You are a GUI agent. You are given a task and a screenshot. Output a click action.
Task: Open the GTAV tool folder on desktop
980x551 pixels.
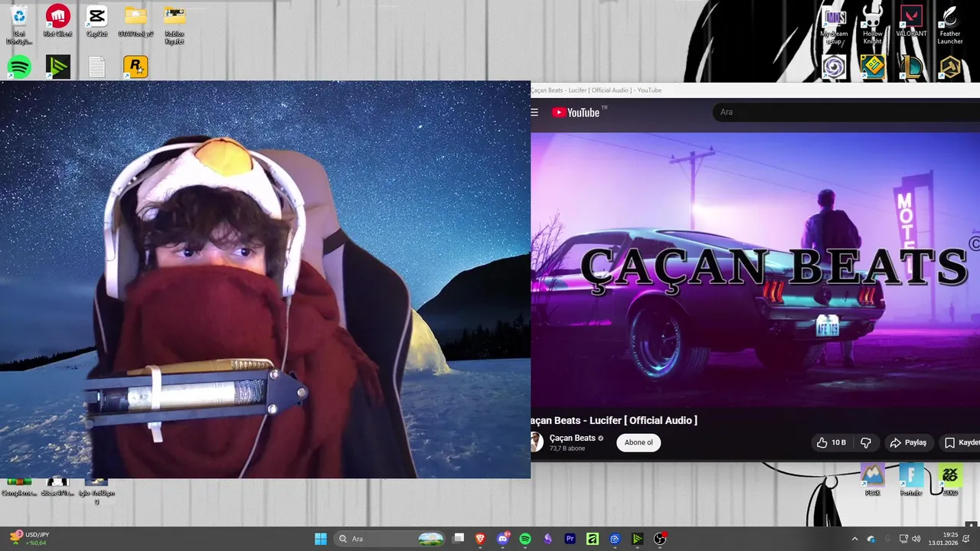[136, 21]
